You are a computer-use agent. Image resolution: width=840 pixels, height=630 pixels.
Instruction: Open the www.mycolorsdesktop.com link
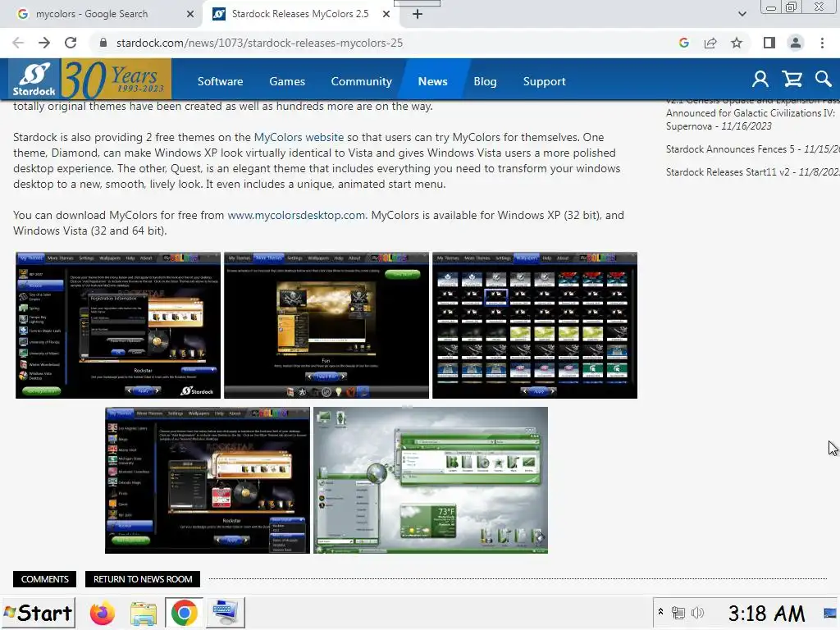[x=296, y=216]
